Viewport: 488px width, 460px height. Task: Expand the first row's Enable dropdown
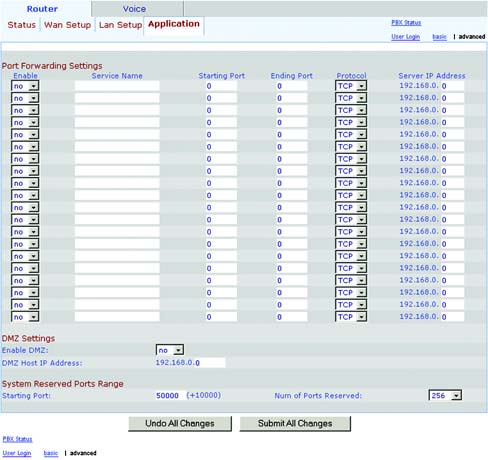25,86
